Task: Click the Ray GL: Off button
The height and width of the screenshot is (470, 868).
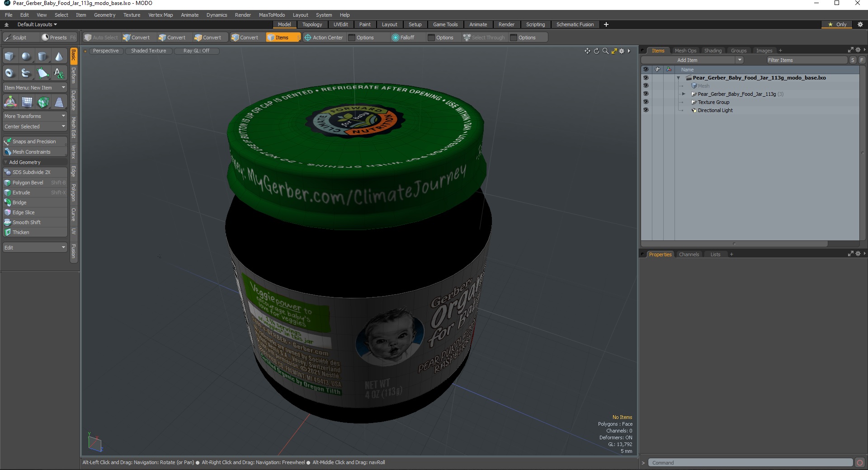Action: (x=196, y=51)
